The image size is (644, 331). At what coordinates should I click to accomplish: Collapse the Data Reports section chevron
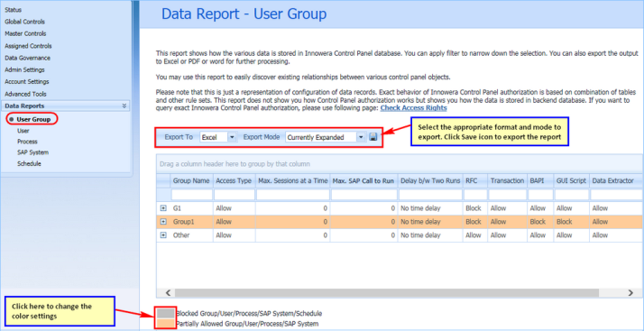pos(124,106)
